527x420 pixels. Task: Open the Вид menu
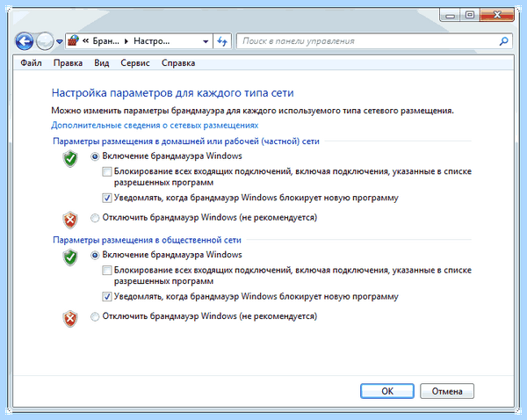(102, 63)
